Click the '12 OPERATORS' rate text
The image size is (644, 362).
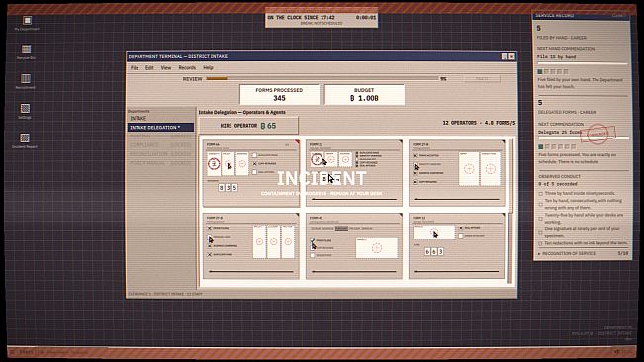click(479, 123)
